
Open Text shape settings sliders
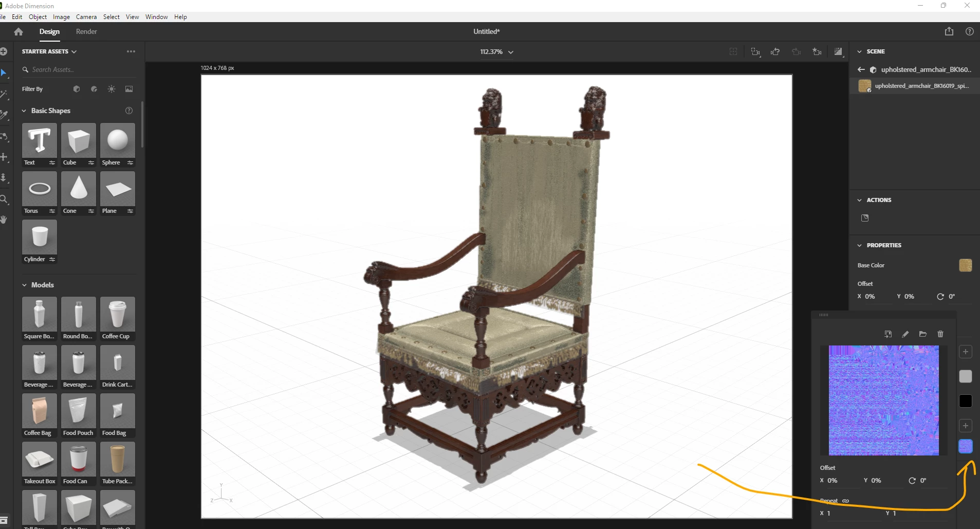pyautogui.click(x=52, y=162)
